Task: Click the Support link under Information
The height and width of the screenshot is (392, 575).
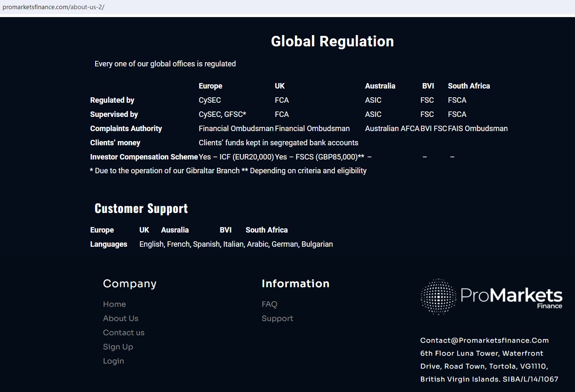Action: [x=277, y=319]
